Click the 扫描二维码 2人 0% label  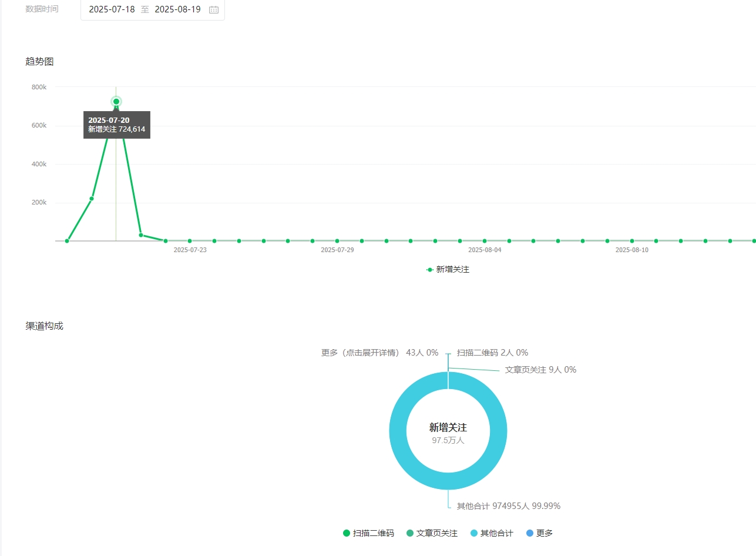492,353
